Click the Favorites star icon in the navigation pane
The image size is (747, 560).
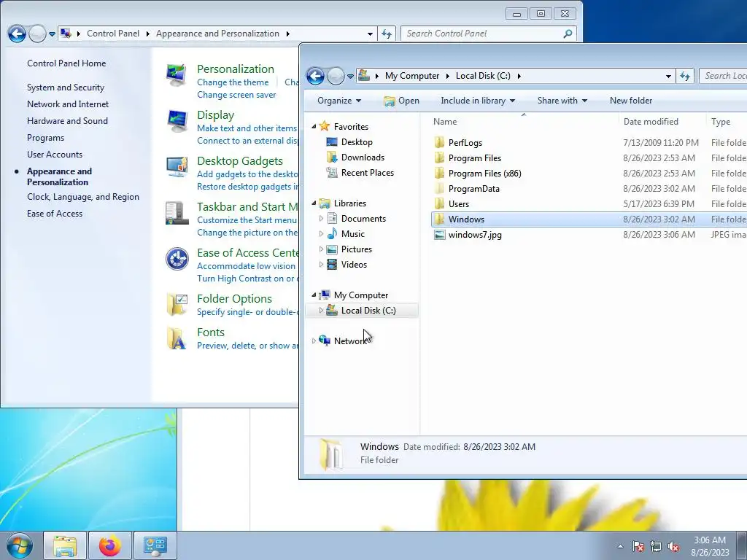pos(325,126)
